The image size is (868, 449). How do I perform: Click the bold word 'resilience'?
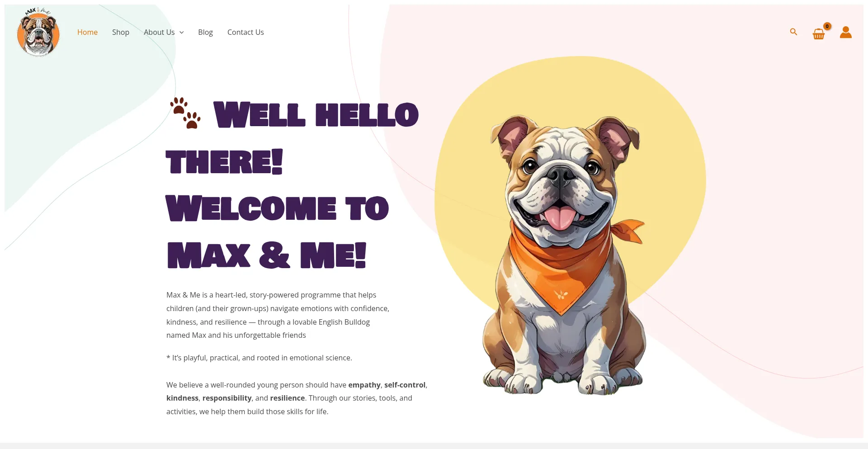click(x=288, y=398)
